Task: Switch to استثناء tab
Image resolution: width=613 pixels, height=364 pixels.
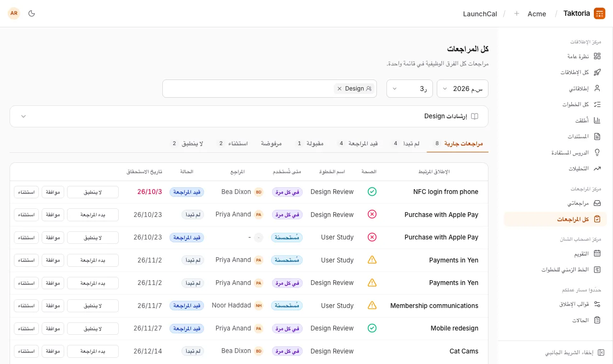Action: (233, 144)
